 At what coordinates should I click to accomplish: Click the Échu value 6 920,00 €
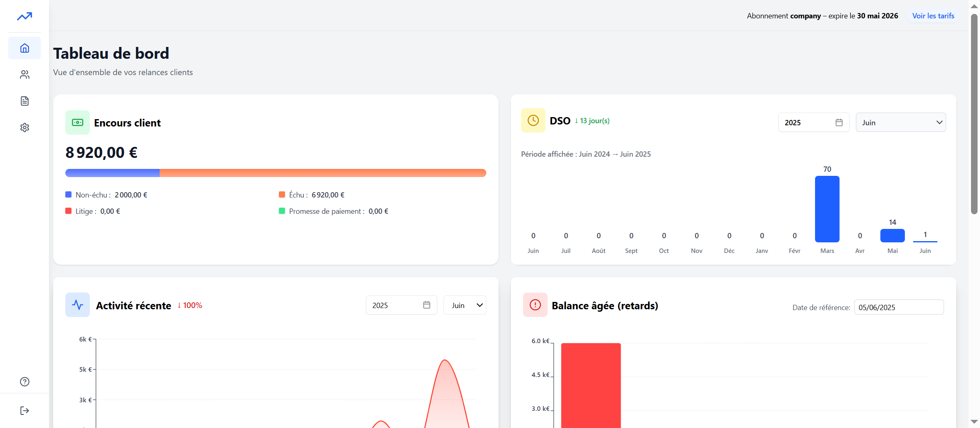tap(328, 195)
